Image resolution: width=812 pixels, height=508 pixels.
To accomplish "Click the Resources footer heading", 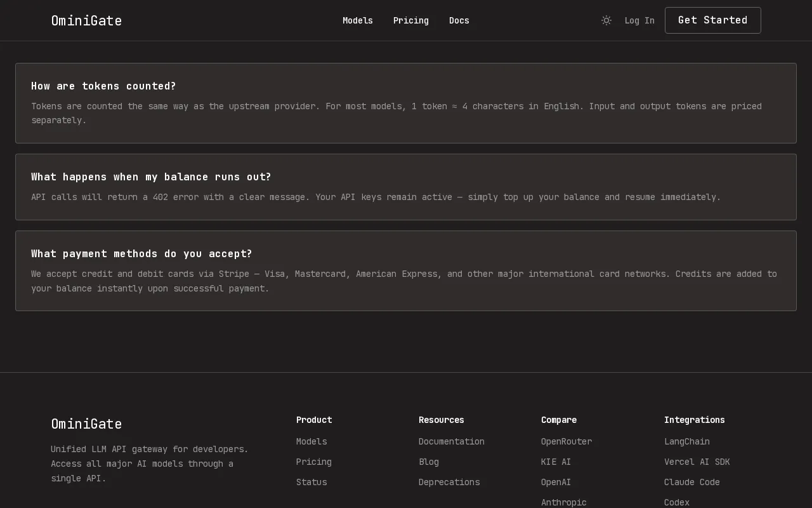I will (x=442, y=420).
